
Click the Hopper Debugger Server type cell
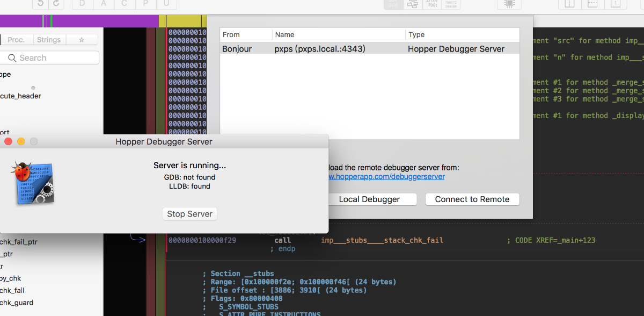[x=456, y=49]
